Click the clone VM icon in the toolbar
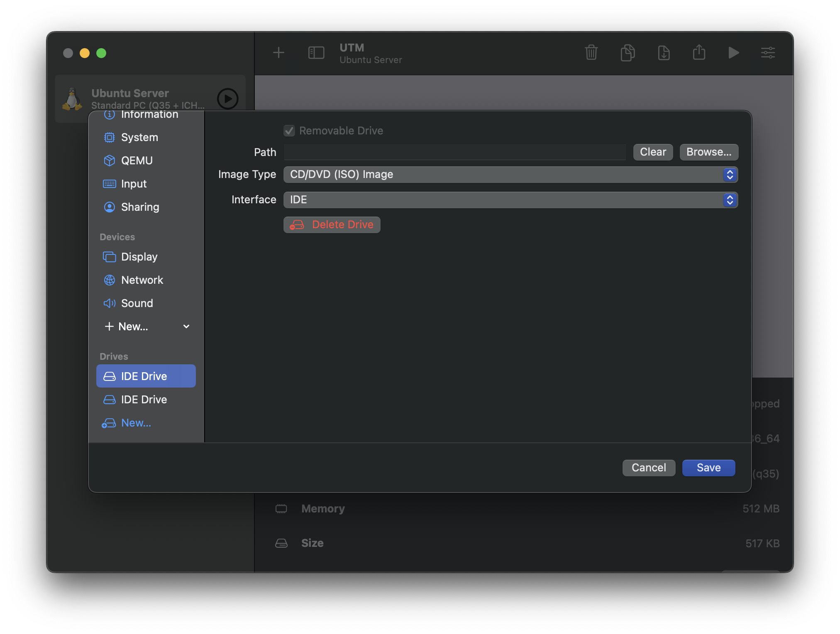This screenshot has width=840, height=634. (628, 53)
